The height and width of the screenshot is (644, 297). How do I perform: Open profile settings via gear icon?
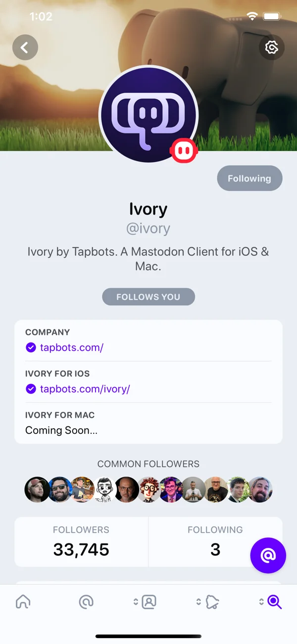pos(272,47)
